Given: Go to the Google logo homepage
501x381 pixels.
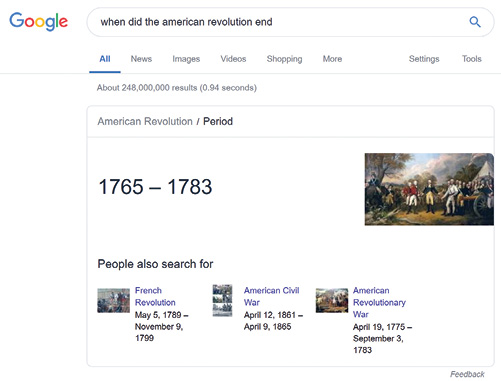Looking at the screenshot, I should [x=38, y=21].
